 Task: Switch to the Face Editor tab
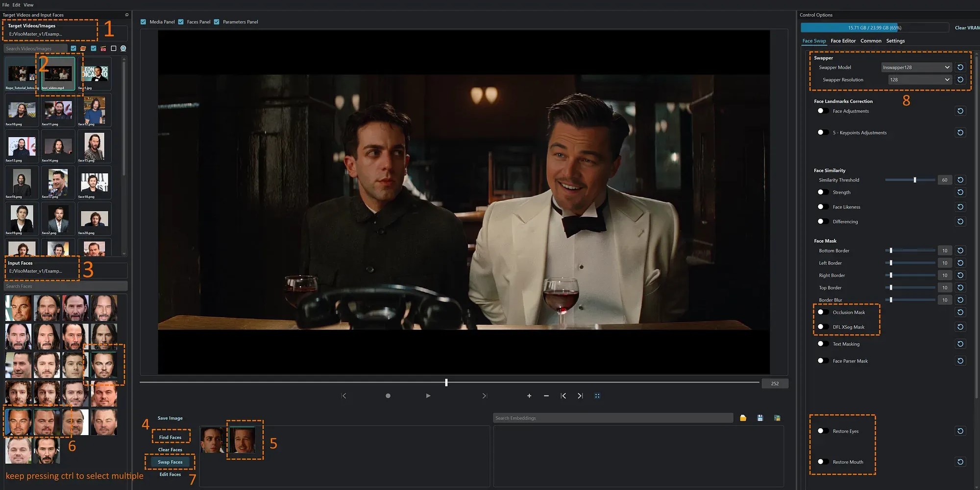(843, 41)
